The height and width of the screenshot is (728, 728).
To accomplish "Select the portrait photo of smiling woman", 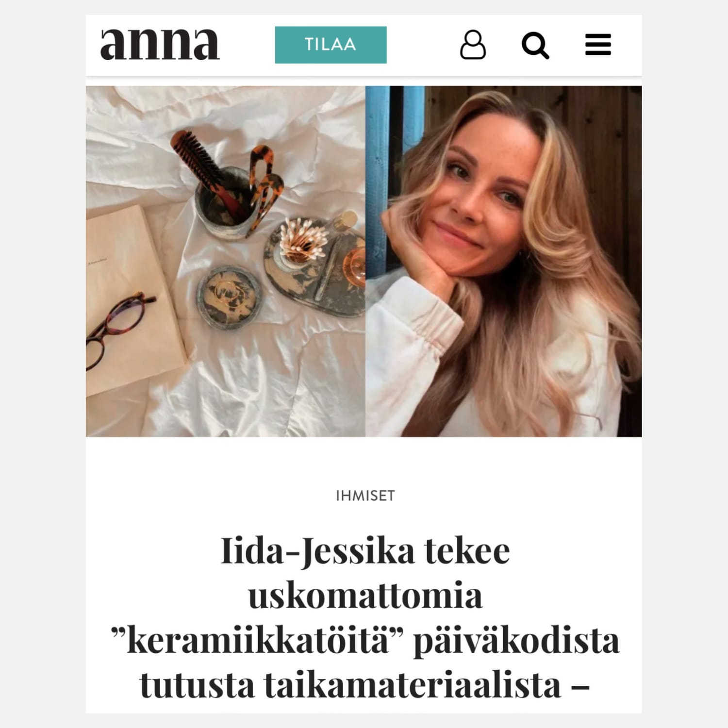I will 504,261.
